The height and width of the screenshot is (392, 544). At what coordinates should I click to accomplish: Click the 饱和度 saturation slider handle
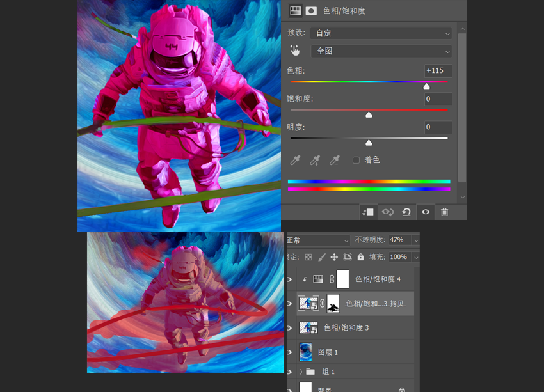coord(369,114)
